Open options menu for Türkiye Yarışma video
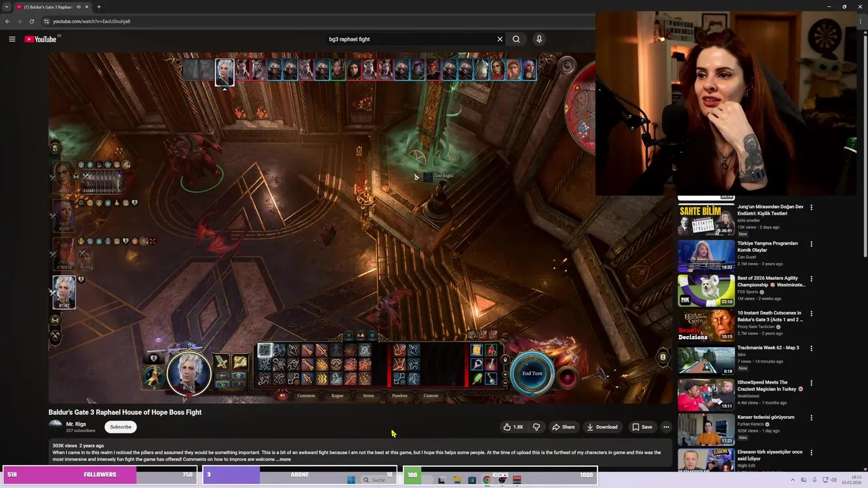Viewport: 868px width, 488px height. (x=811, y=244)
